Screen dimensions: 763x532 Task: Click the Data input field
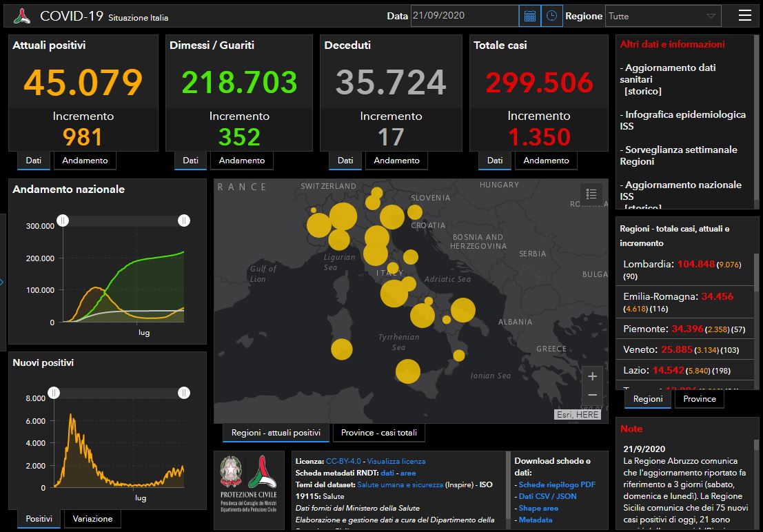click(464, 16)
